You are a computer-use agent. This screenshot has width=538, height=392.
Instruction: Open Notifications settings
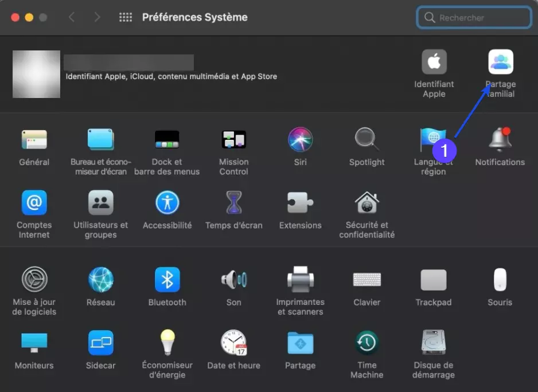[x=500, y=139]
